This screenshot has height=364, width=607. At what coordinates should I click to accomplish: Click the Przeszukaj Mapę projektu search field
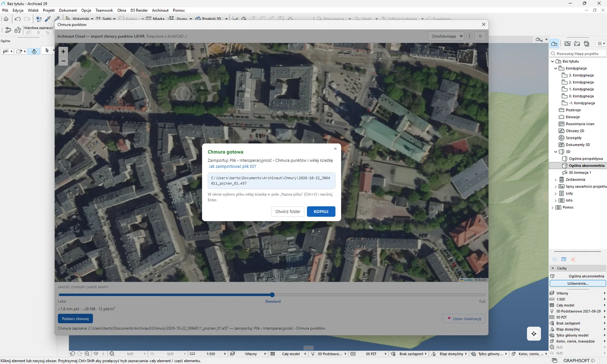[578, 54]
